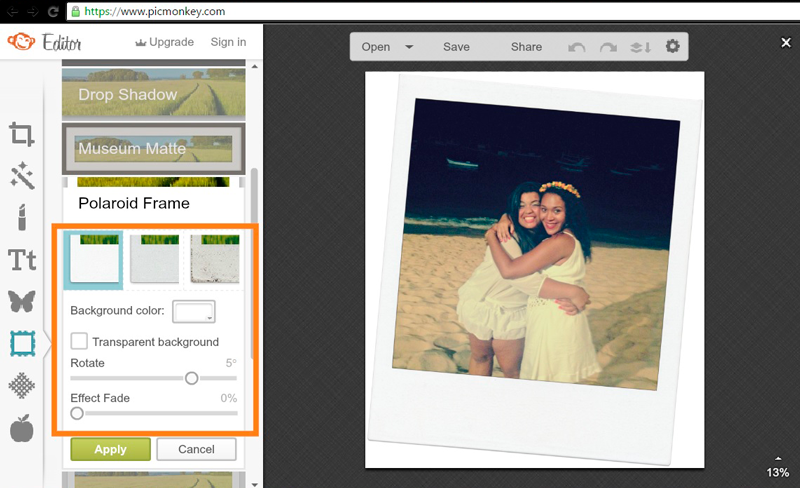Viewport: 800px width, 488px height.
Task: Open the settings gear in toolbar
Action: (x=672, y=46)
